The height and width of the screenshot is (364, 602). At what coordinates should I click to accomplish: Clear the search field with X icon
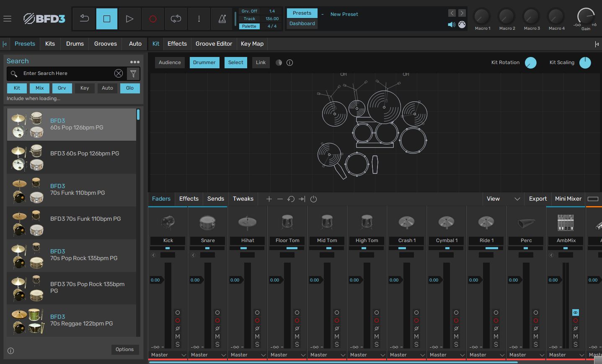tap(119, 73)
